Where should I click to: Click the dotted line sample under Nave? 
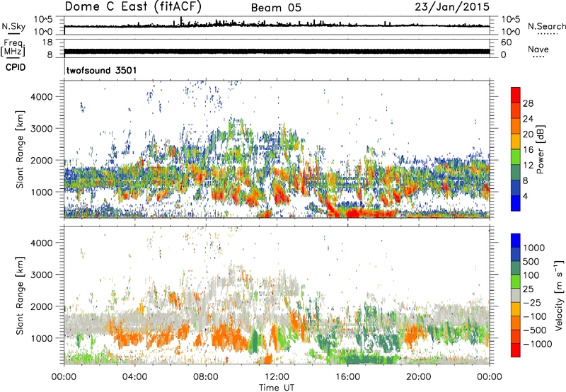point(538,57)
